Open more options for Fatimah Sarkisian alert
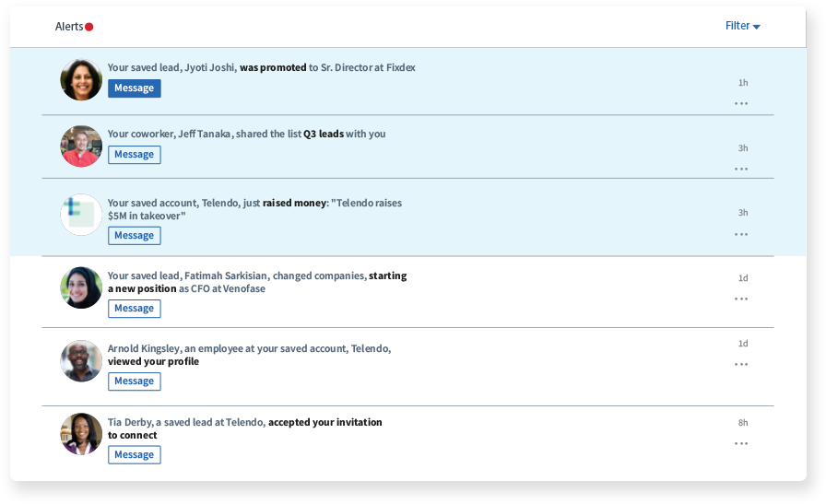Viewport: 826px width, 504px height. [741, 299]
